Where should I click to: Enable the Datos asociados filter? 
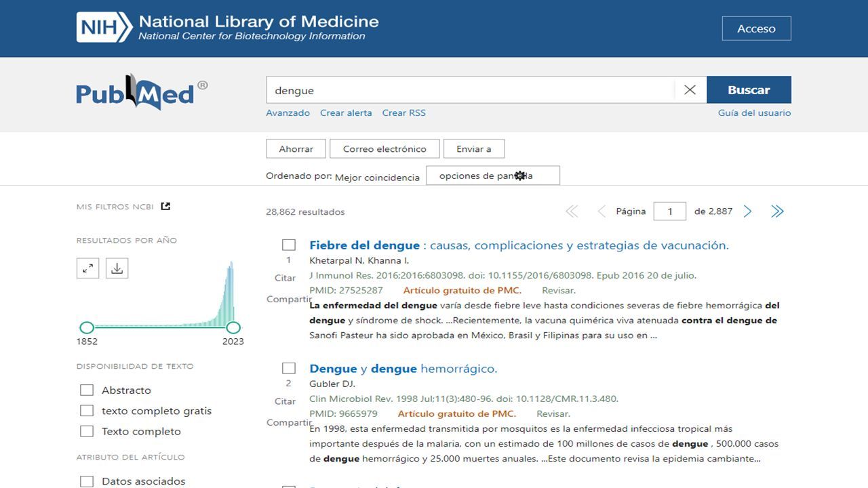(86, 481)
